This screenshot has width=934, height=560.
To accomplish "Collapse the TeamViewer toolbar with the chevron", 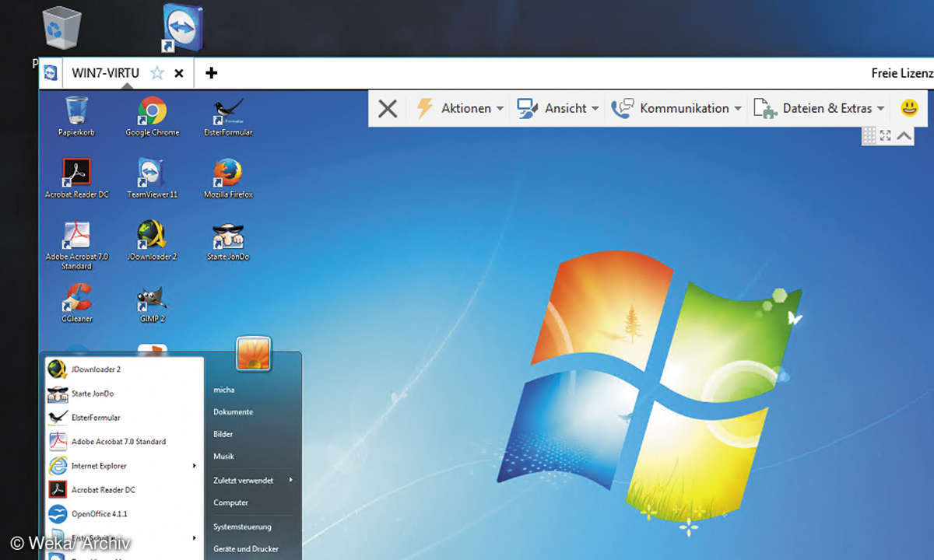I will click(904, 135).
